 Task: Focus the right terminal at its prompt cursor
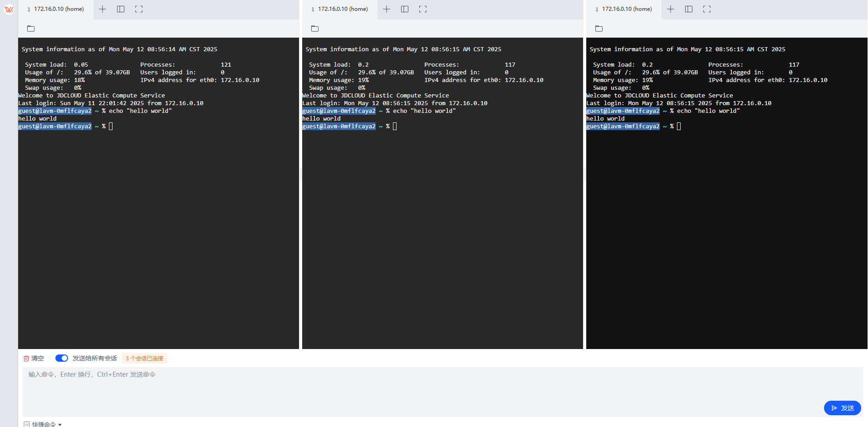point(679,126)
